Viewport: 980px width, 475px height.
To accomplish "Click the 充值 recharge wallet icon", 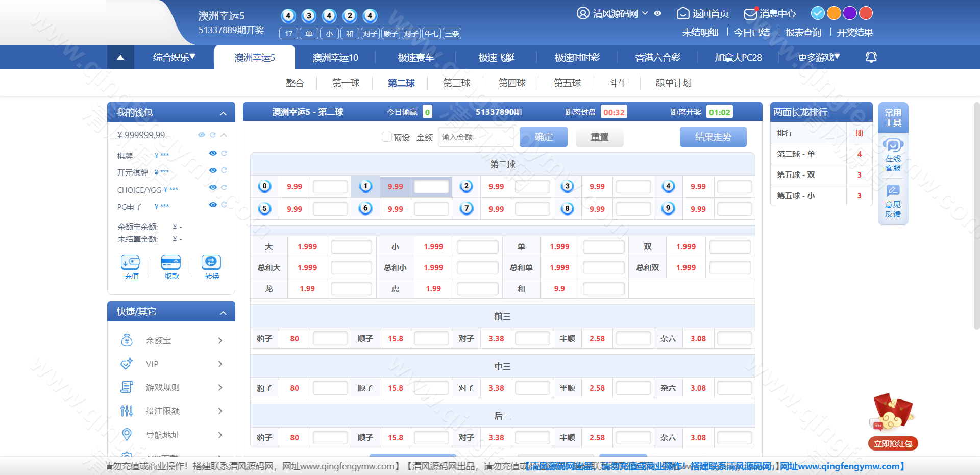I will (131, 262).
